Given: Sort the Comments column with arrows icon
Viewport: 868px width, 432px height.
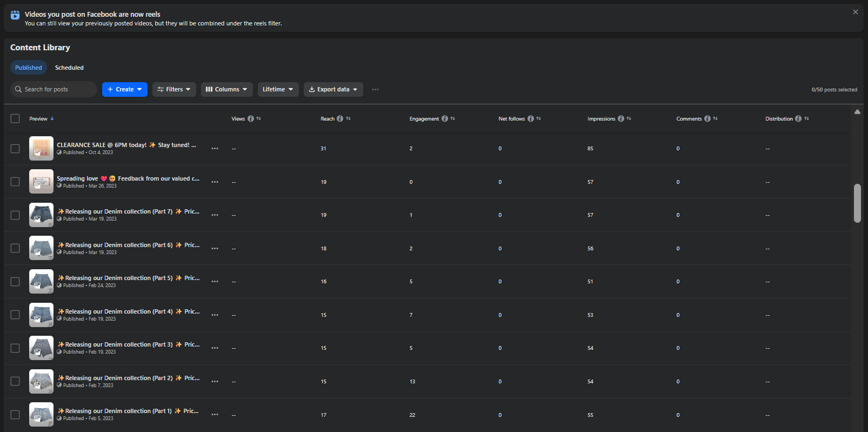Looking at the screenshot, I should (716, 119).
